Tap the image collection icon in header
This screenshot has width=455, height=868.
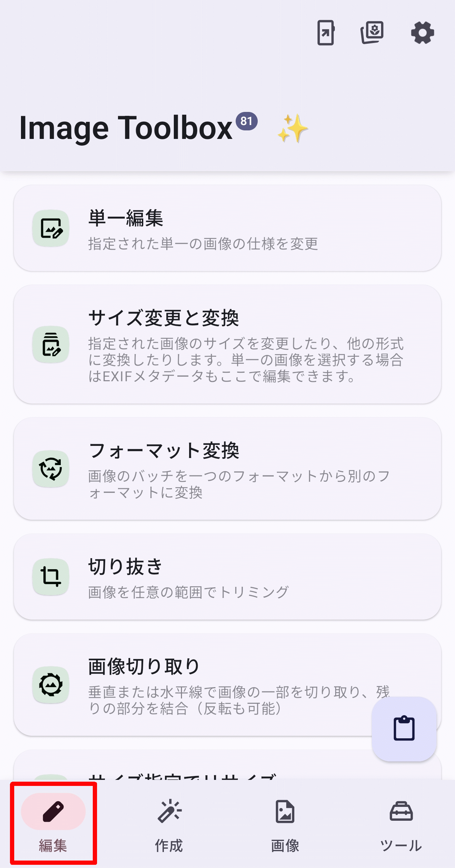click(372, 33)
